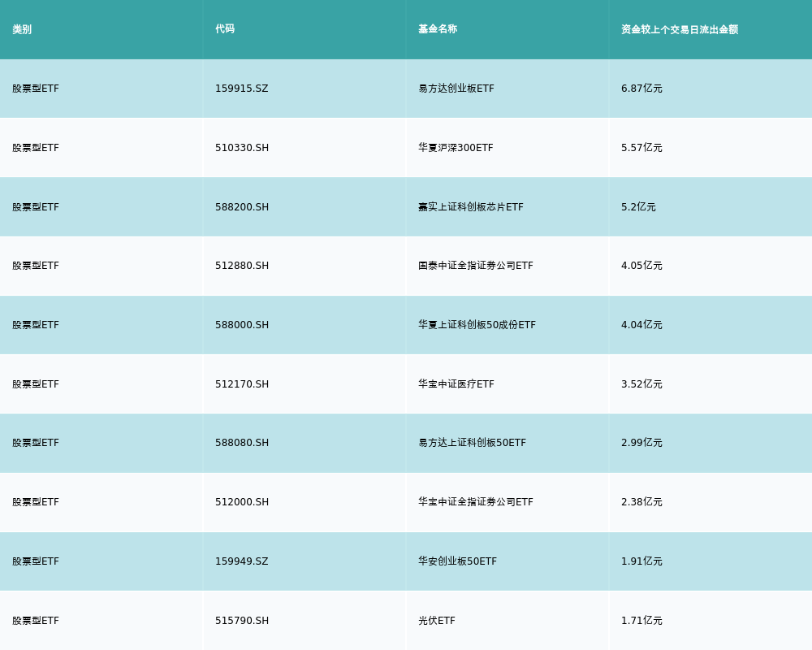Click outflow value 6.87亿元
Viewport: 812px width, 650px height.
[641, 89]
